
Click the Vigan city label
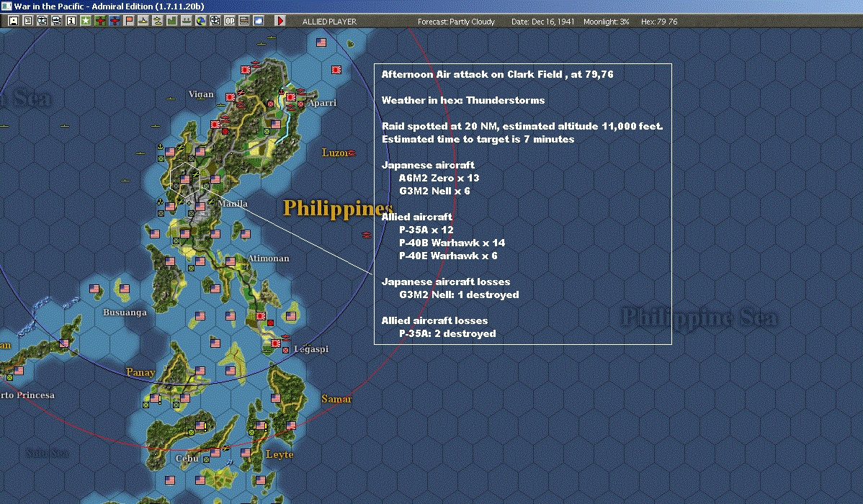(x=201, y=94)
